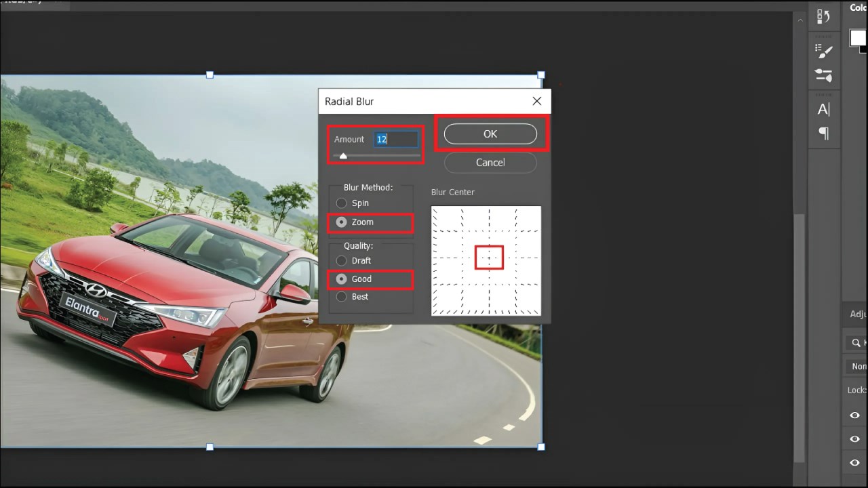Click OK to apply Radial Blur
This screenshot has width=868, height=488.
click(490, 134)
